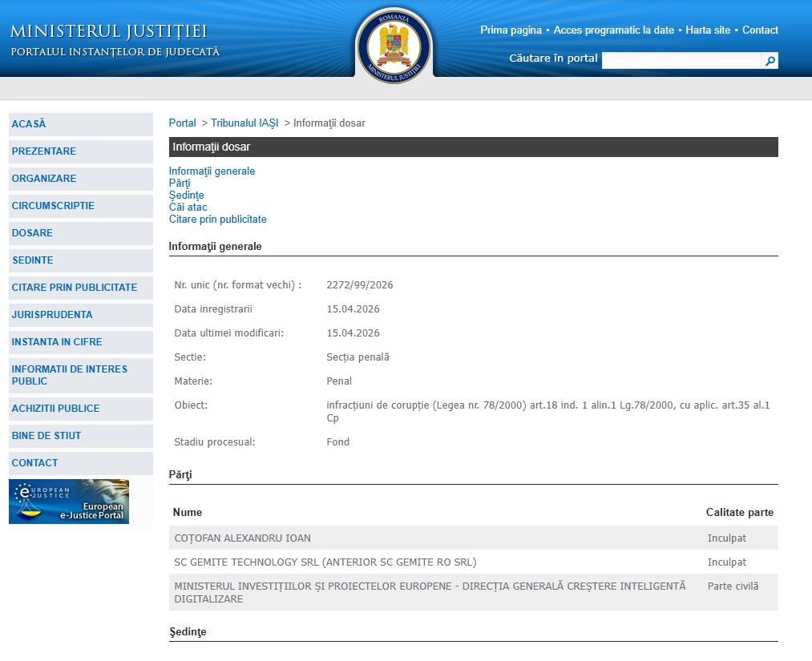
Task: Click the search magnifier icon
Action: 770,61
